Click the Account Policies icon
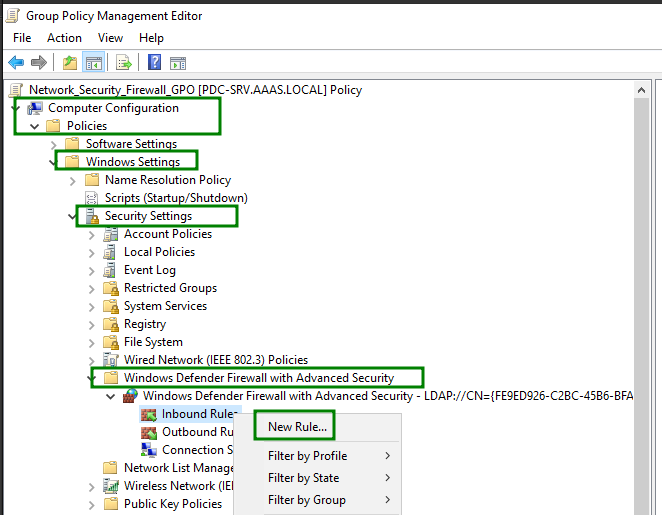 [x=111, y=234]
